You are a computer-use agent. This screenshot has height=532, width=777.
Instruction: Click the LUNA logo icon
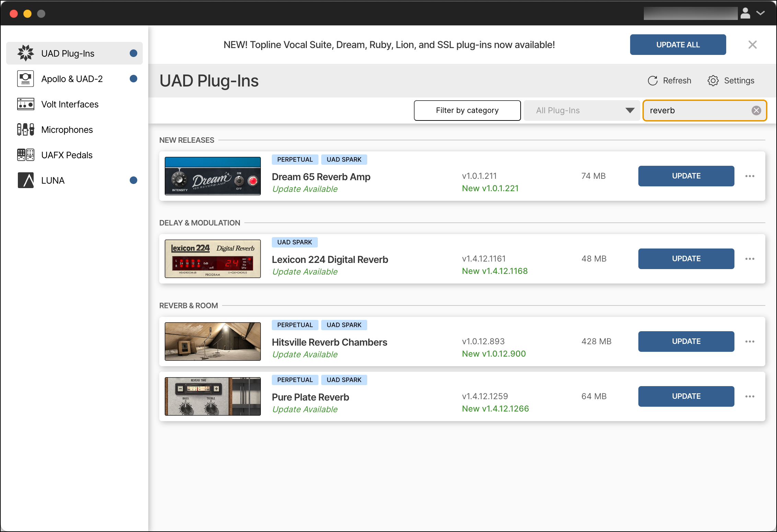[x=26, y=180]
